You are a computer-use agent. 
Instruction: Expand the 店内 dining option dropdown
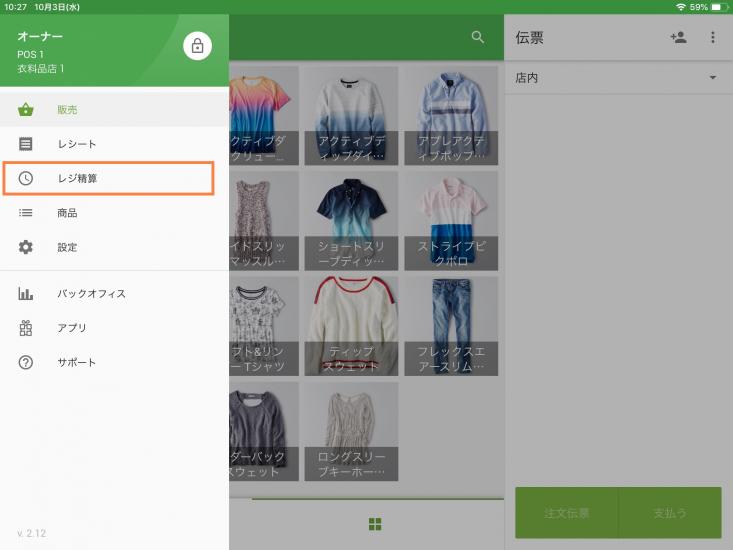(713, 78)
